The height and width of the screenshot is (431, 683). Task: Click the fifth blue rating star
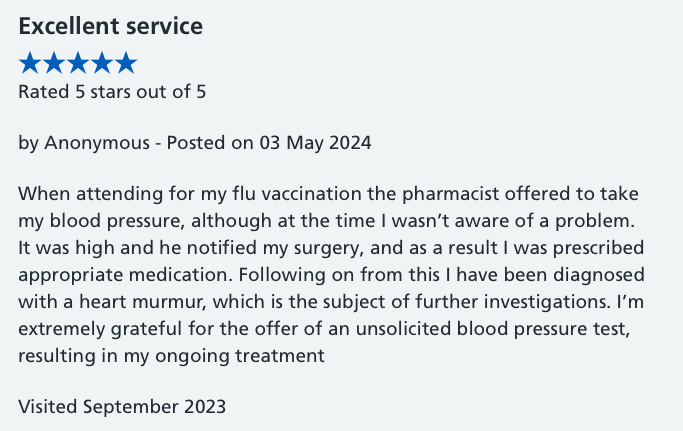coord(126,62)
